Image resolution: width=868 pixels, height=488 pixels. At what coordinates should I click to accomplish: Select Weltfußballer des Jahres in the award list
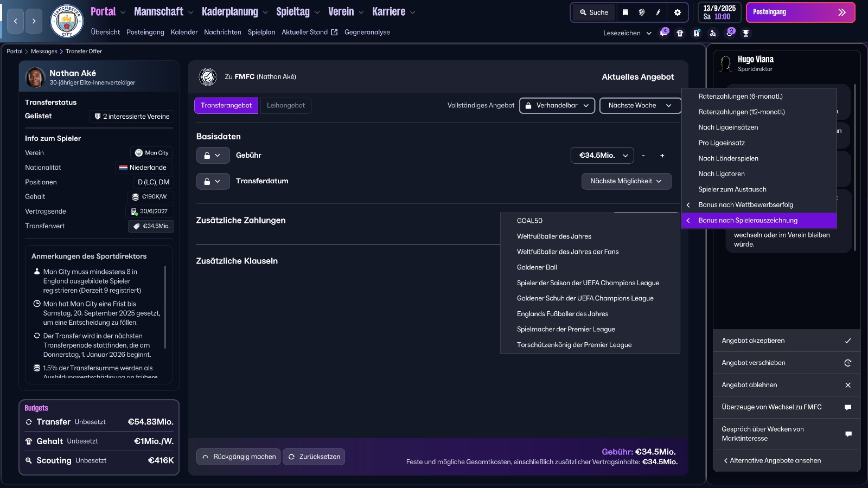click(x=554, y=236)
